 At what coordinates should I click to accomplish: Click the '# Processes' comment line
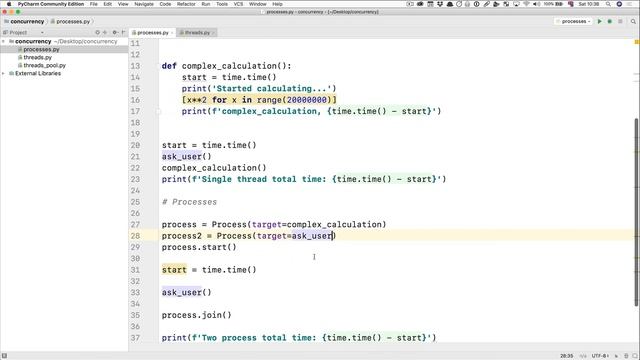[189, 202]
